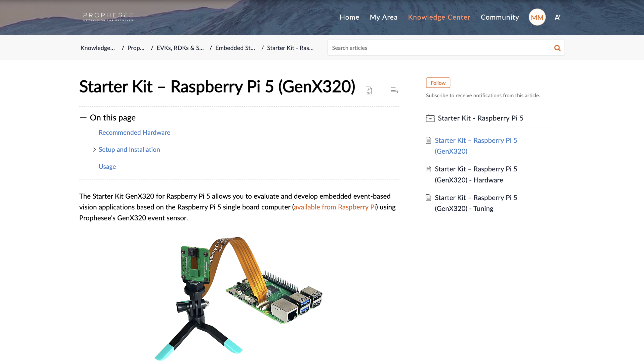
Task: Go to the Community menu
Action: [500, 17]
